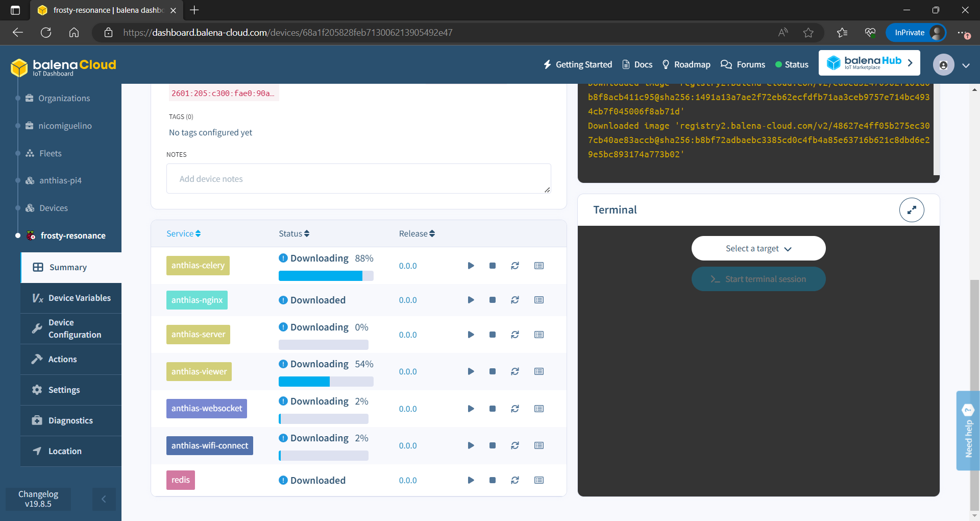This screenshot has width=980, height=521.
Task: Restart the anthias-celery service
Action: click(515, 266)
